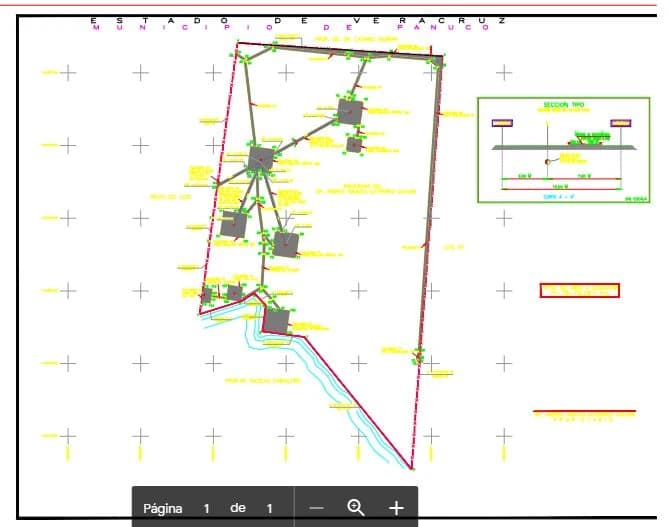The width and height of the screenshot is (668, 527).
Task: Click the red-outlined yellow text box
Action: coord(580,291)
